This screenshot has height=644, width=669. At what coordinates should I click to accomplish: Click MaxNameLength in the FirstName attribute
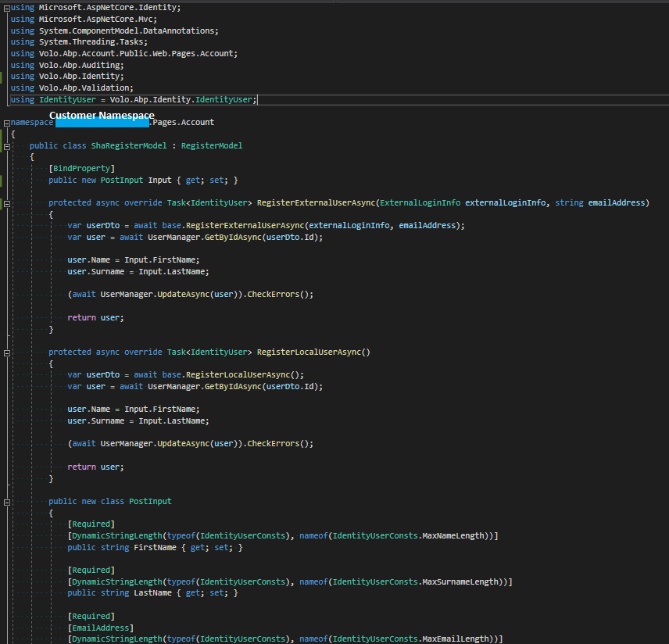(x=454, y=536)
